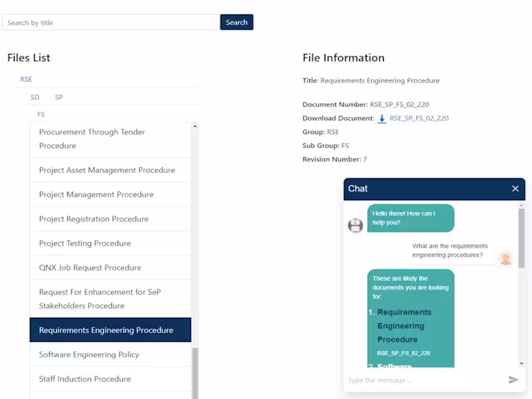Viewport: 532px width, 399px height.
Task: Select Project Testing Procedure
Action: tap(110, 243)
